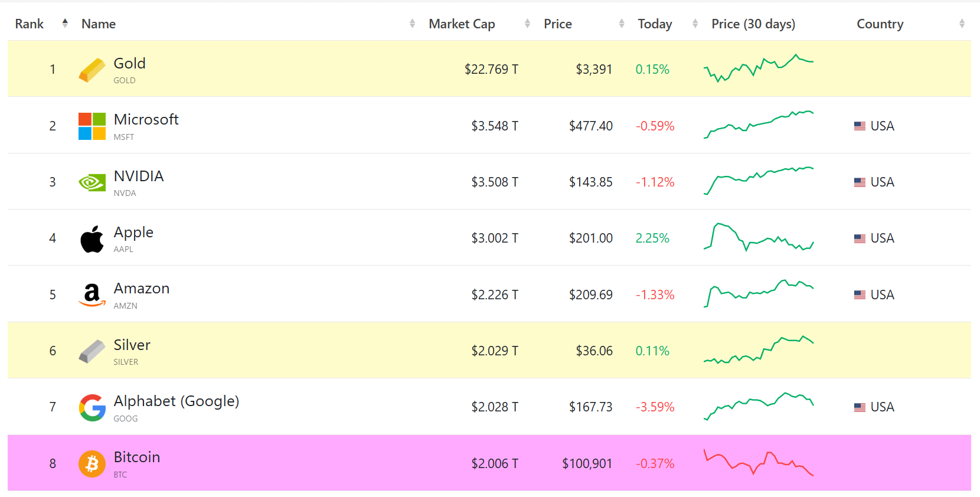Screen dimensions: 980x497
Task: Sort by Price column arrows
Action: click(622, 24)
